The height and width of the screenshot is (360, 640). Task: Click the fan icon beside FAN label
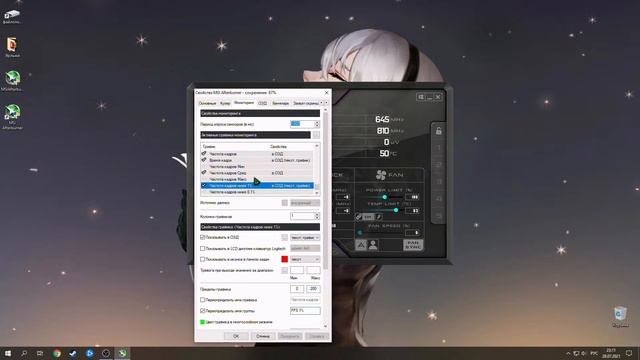point(381,175)
